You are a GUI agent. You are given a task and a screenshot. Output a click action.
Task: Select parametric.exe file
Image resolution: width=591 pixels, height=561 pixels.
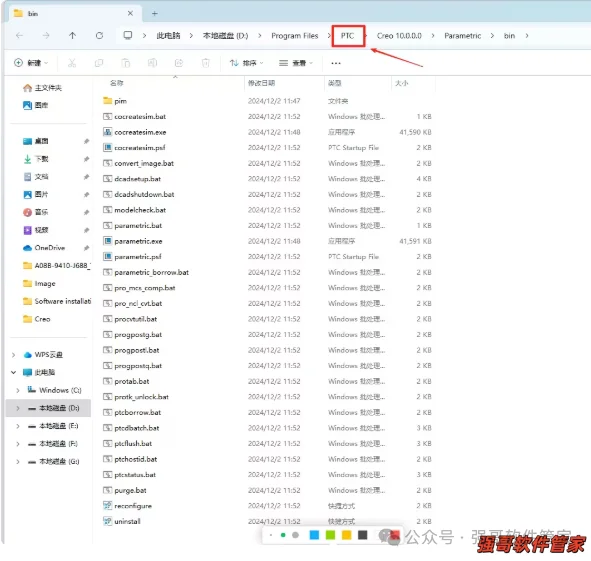coord(133,241)
